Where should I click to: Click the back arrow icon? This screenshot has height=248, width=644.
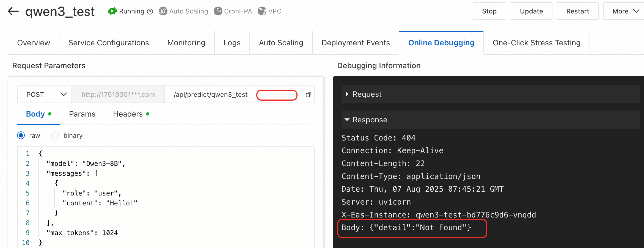click(x=13, y=11)
